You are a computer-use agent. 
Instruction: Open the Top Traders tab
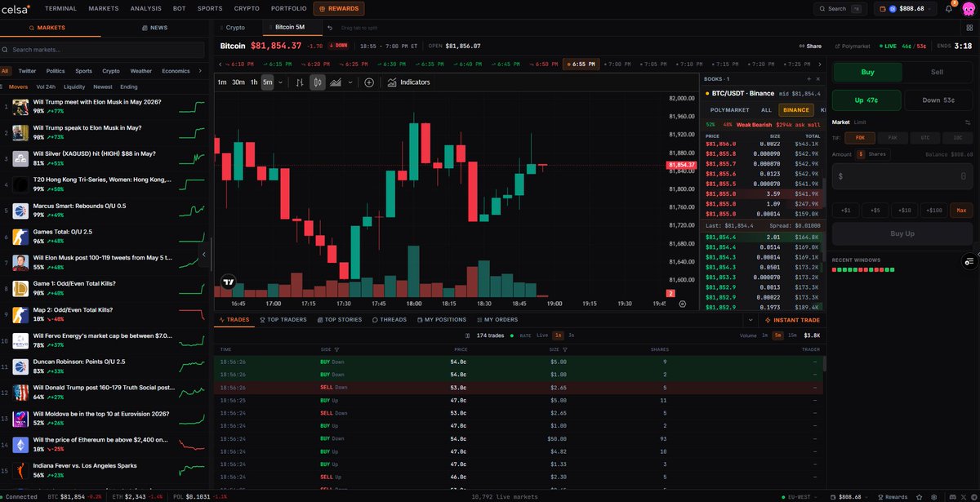click(x=283, y=319)
